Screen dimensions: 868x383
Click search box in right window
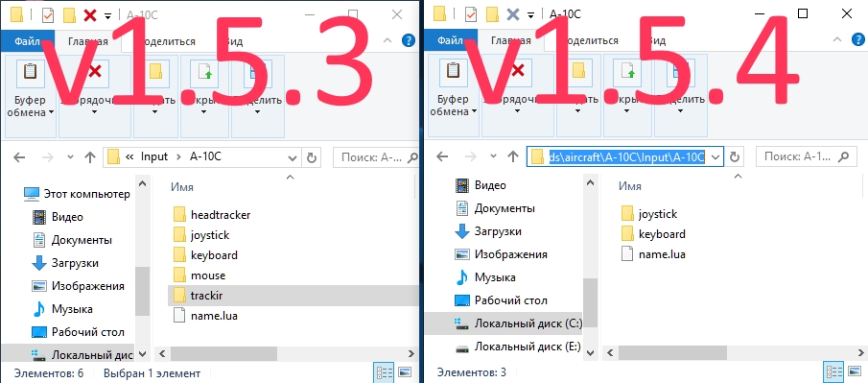[x=806, y=156]
